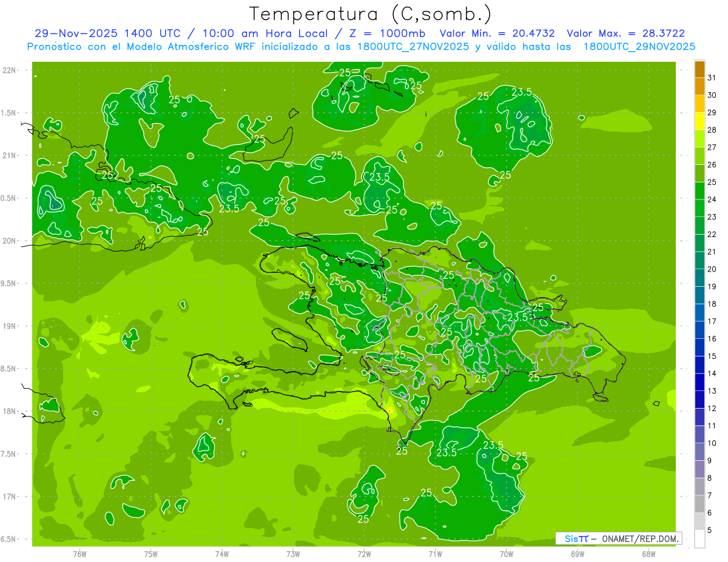The width and height of the screenshot is (728, 562).
Task: Click the "75W" longitude axis label
Action: [151, 554]
